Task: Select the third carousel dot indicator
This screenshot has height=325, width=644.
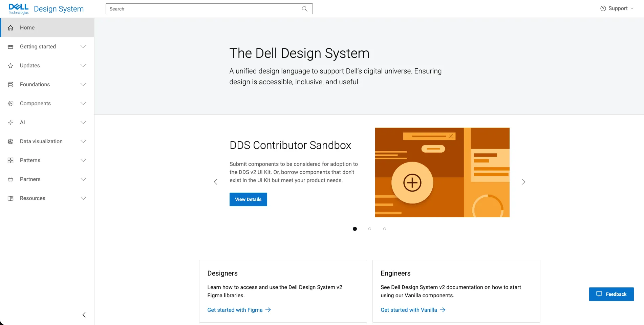Action: click(x=385, y=229)
